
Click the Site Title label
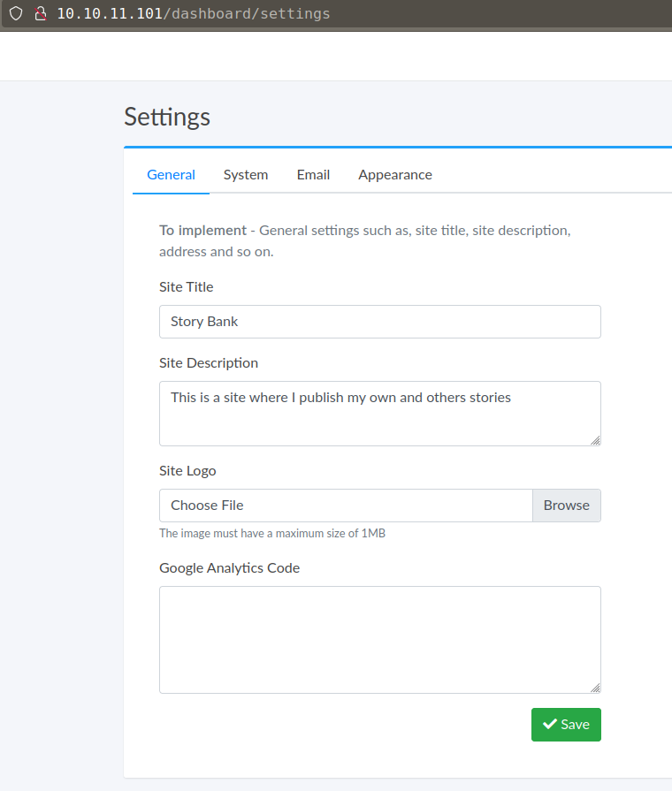click(187, 287)
